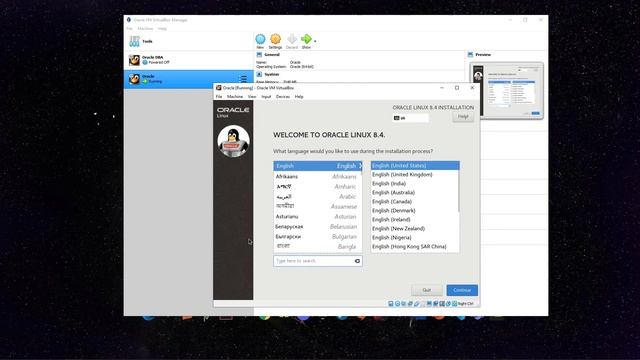Open the machine tools list icon on Oracle row
This screenshot has height=360, width=640.
[243, 79]
